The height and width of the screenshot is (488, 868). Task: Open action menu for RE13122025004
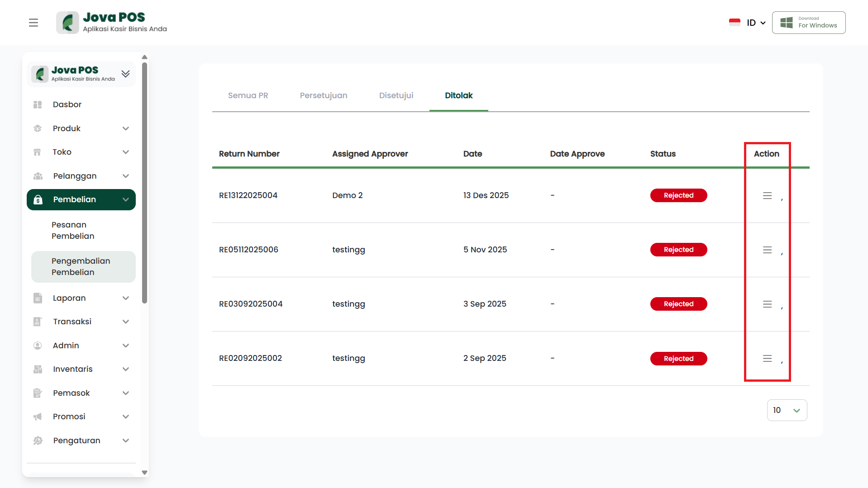pos(767,196)
